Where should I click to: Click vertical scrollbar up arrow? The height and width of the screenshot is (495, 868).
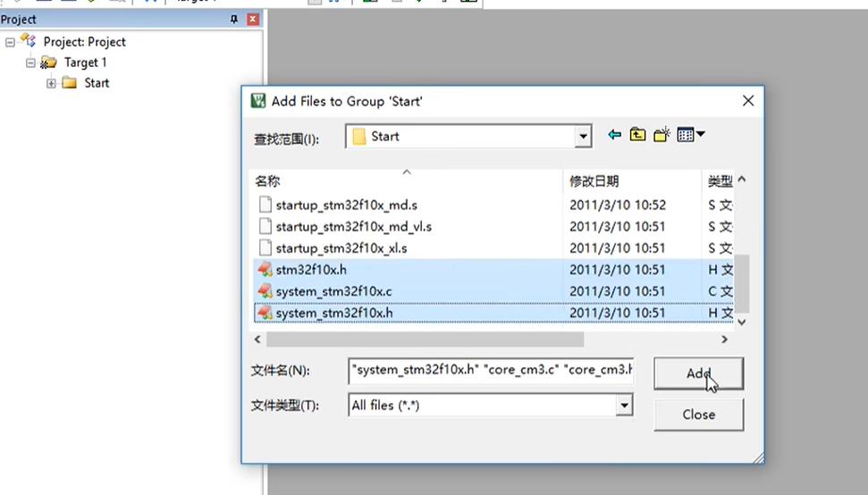742,180
